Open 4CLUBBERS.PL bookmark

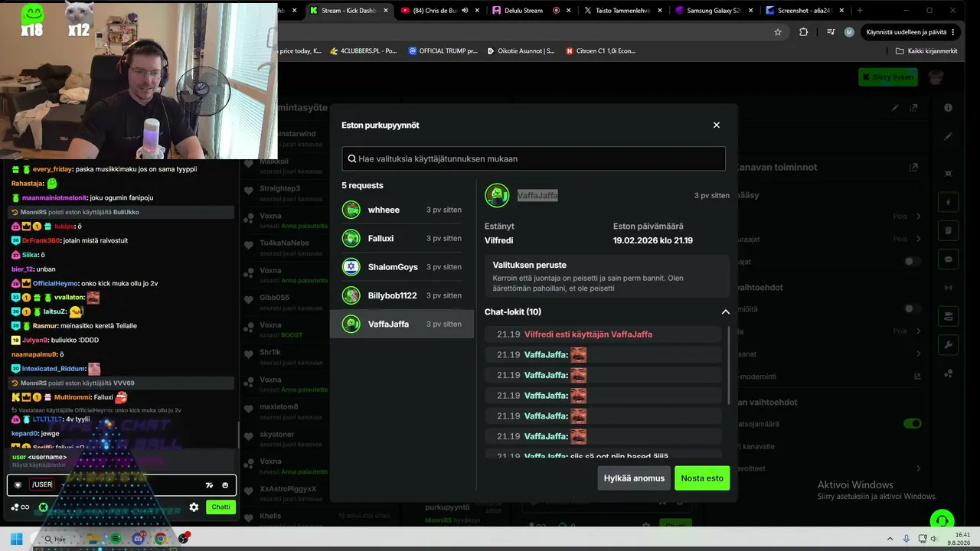point(364,51)
